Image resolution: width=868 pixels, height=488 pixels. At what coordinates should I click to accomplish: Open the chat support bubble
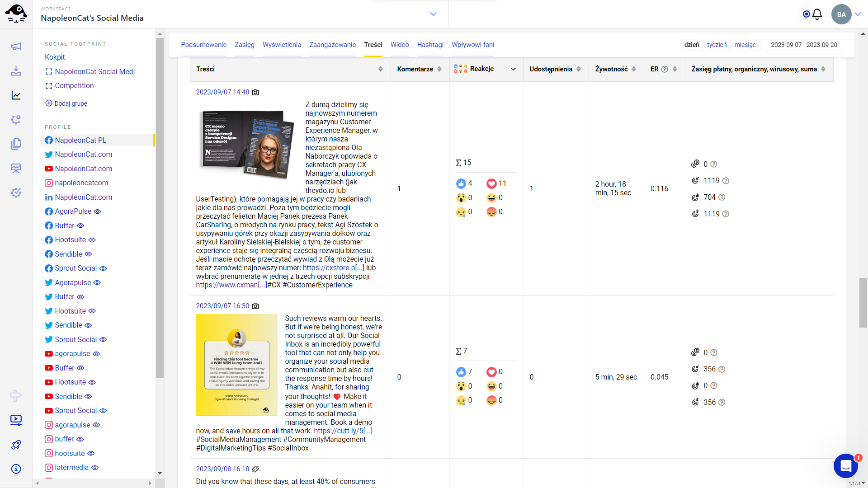(x=845, y=466)
